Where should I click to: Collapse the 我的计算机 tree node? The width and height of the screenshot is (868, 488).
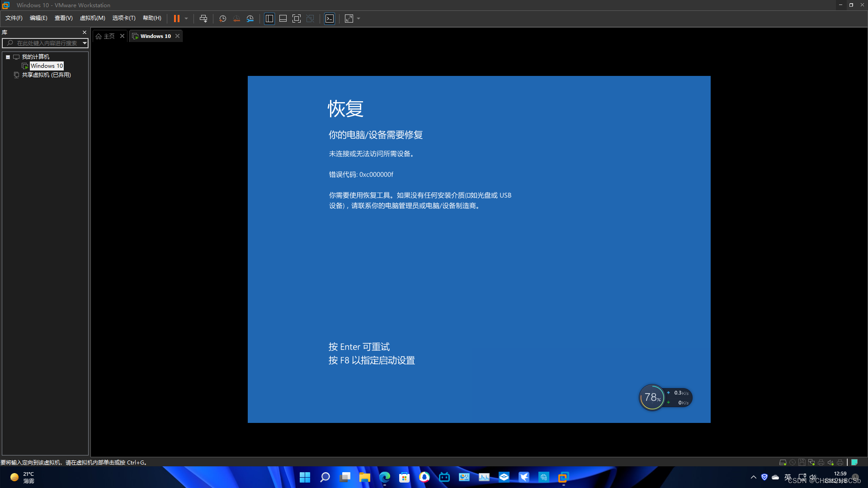8,56
